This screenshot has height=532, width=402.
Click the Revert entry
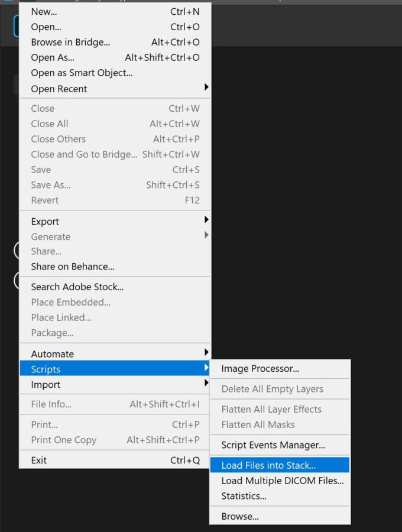(115, 200)
